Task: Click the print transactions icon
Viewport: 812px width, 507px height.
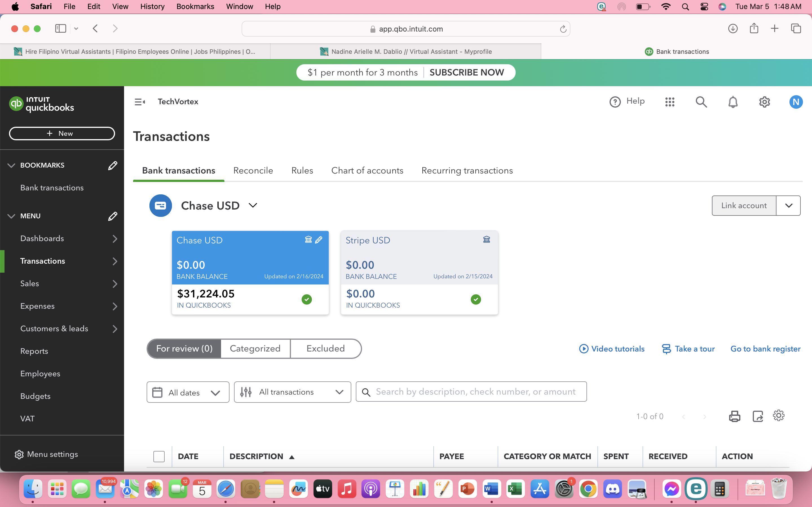Action: [x=734, y=416]
